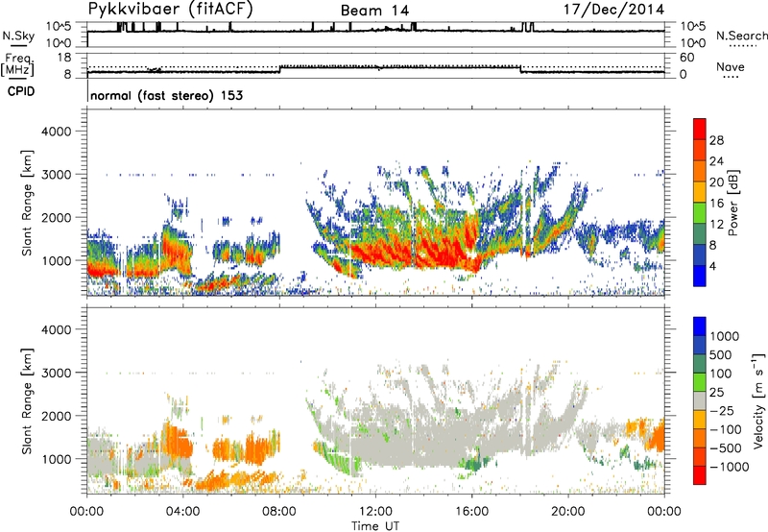Click the "3000" tick on velocity panel
768x532 pixels.
(x=57, y=373)
